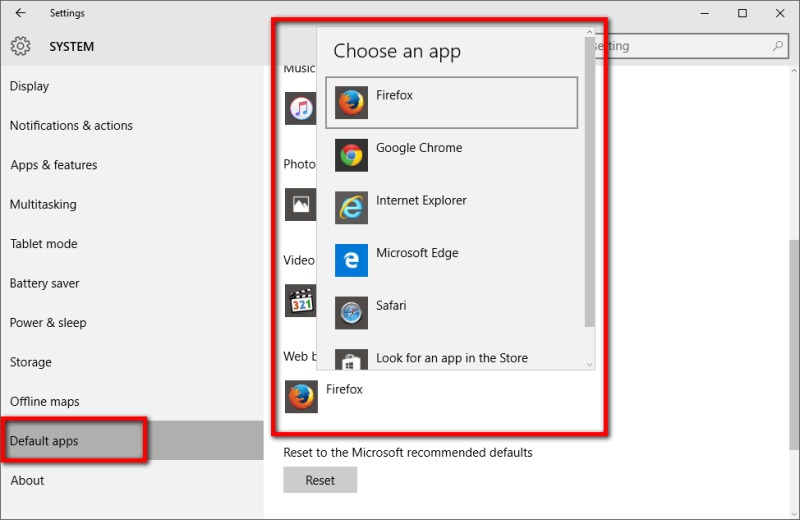Screen dimensions: 800x520
Task: Open the Multitasking section
Action: click(x=132, y=204)
